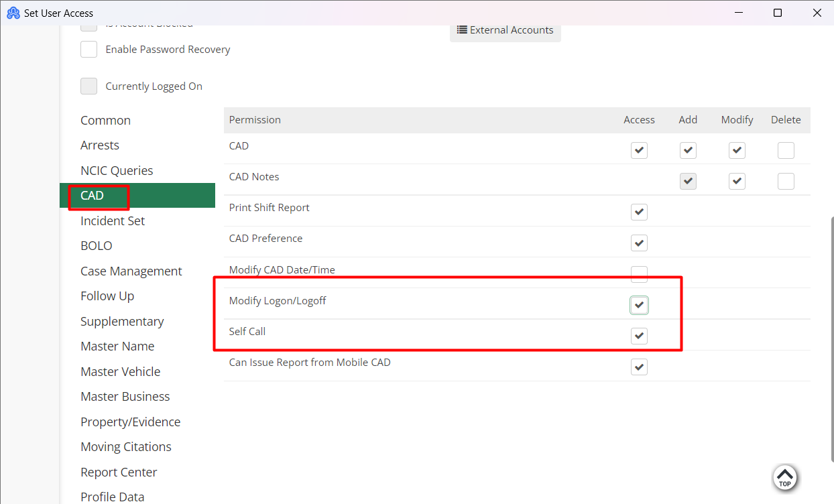This screenshot has height=504, width=834.
Task: Uncheck CAD Access permission
Action: [639, 150]
